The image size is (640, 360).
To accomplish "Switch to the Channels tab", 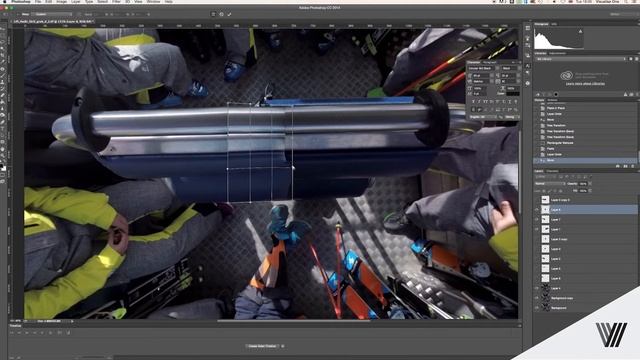I will tap(553, 171).
